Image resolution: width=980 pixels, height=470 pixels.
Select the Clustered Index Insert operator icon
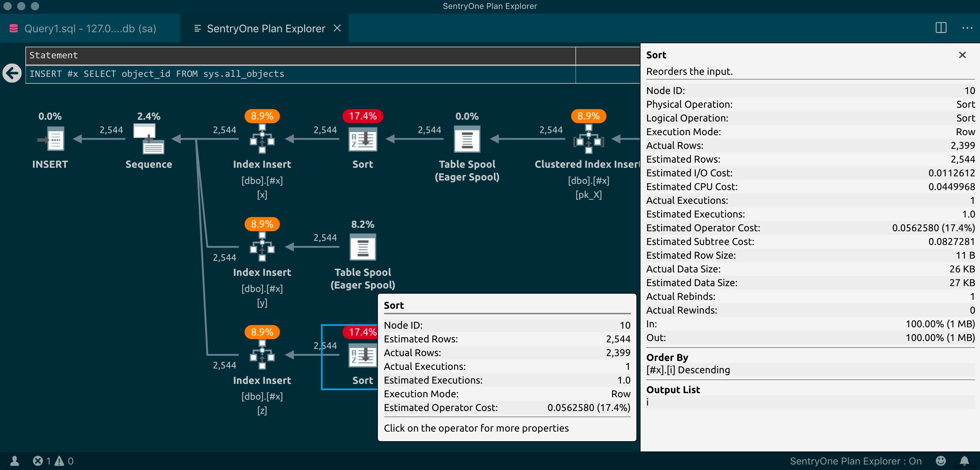(588, 139)
